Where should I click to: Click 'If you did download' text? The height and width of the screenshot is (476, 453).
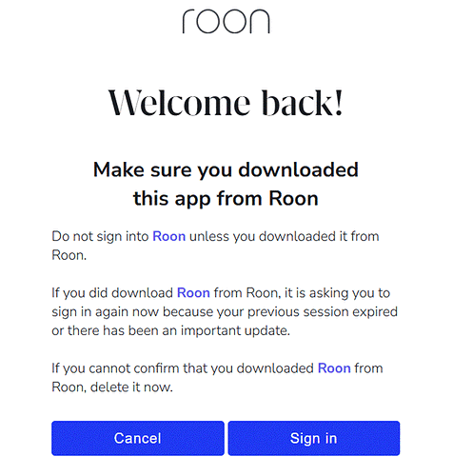click(x=112, y=292)
